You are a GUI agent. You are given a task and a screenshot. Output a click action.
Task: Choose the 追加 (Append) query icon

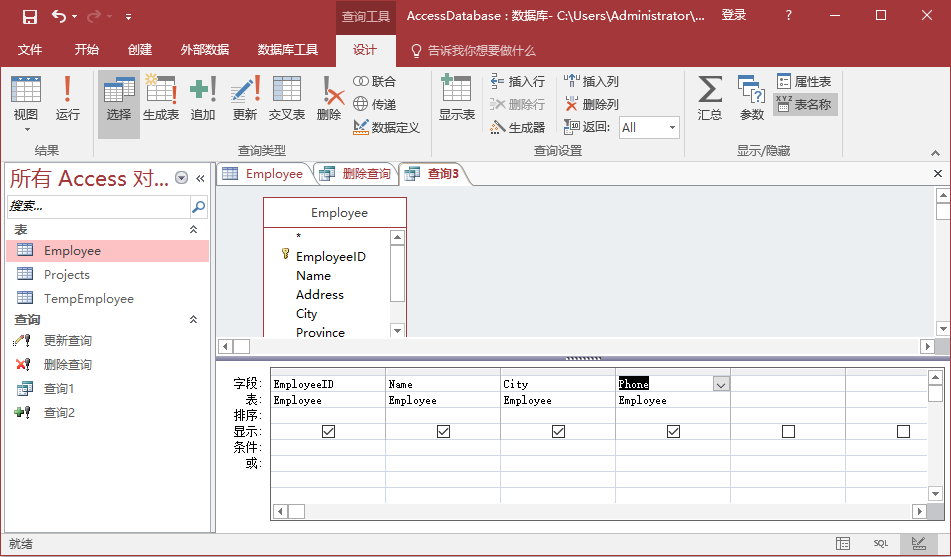pyautogui.click(x=203, y=99)
